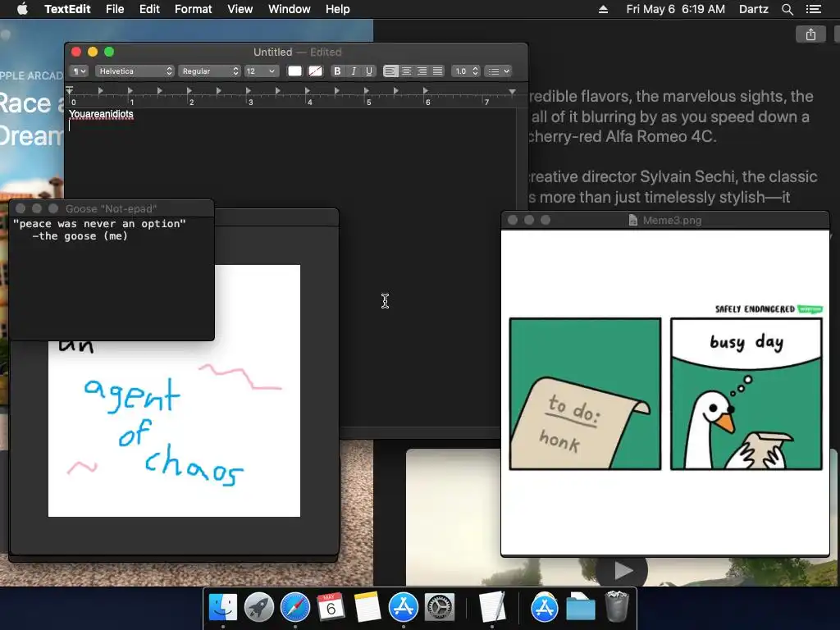Click the date and time in menu bar
840x630 pixels.
[x=676, y=9]
